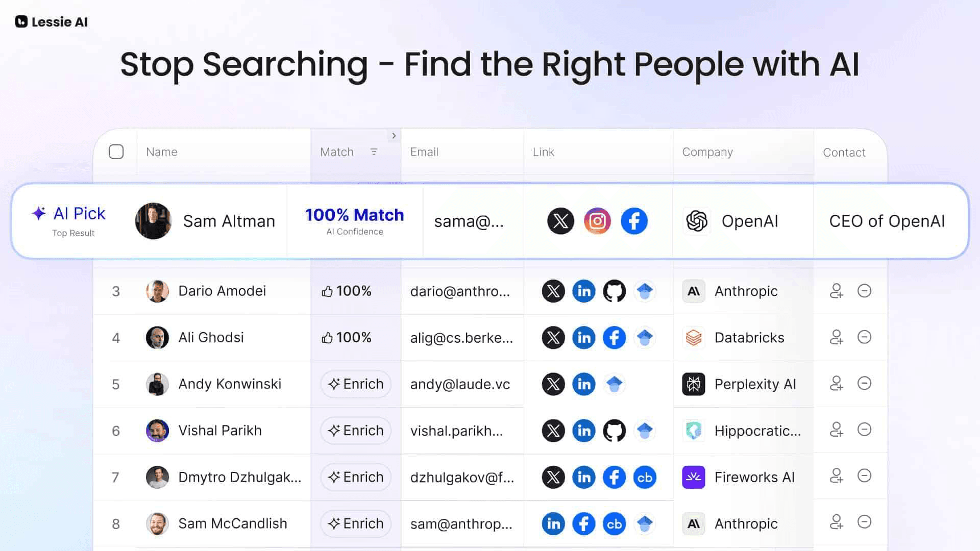Select the Facebook icon for Dmytro Dzhulgakov
Screen dimensions: 980x551
pos(615,477)
